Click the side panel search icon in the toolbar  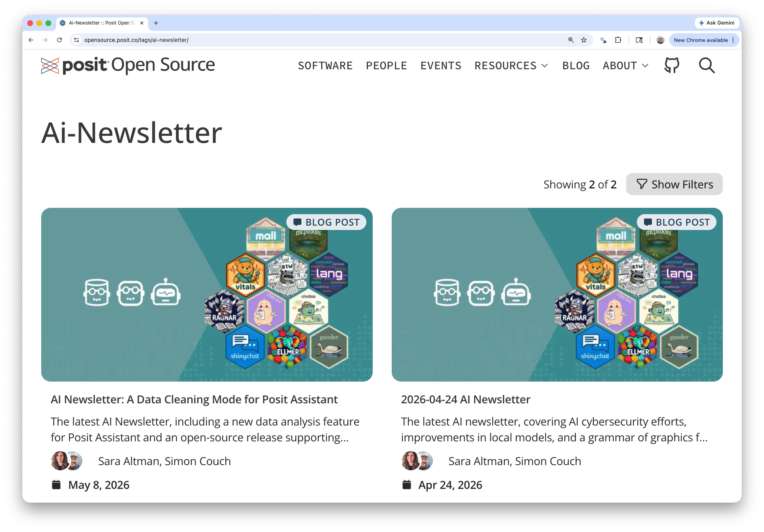point(639,40)
